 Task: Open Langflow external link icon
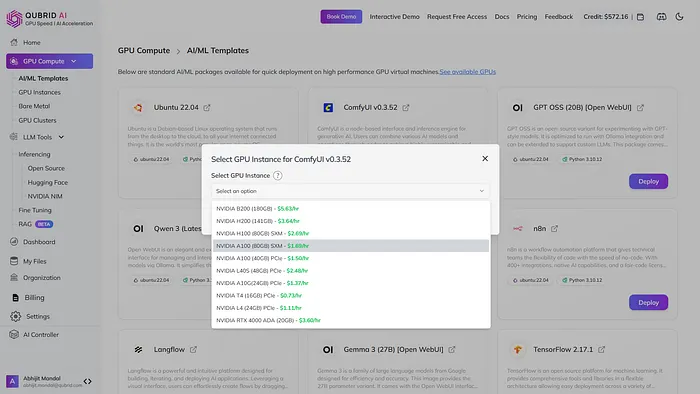click(x=193, y=349)
